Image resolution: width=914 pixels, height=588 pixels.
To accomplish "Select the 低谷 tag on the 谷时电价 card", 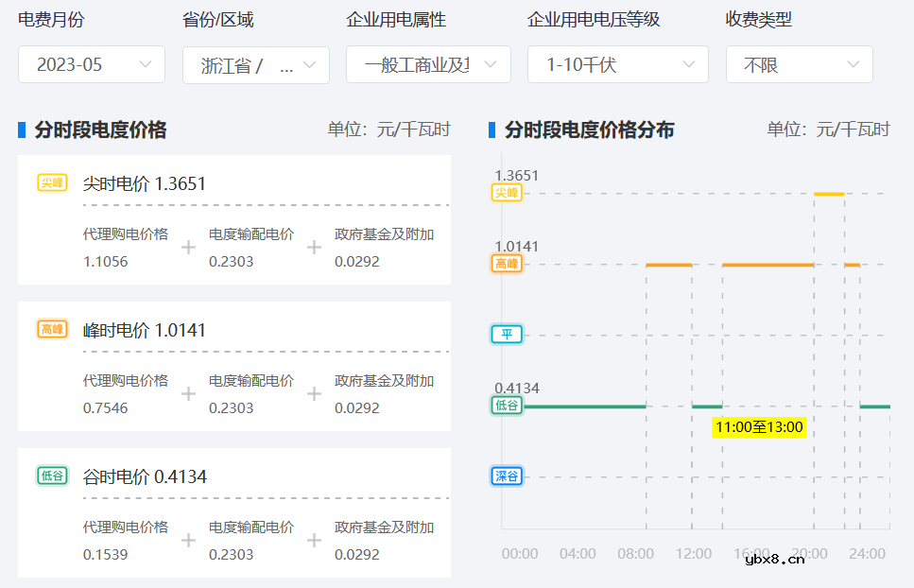I will pyautogui.click(x=52, y=476).
